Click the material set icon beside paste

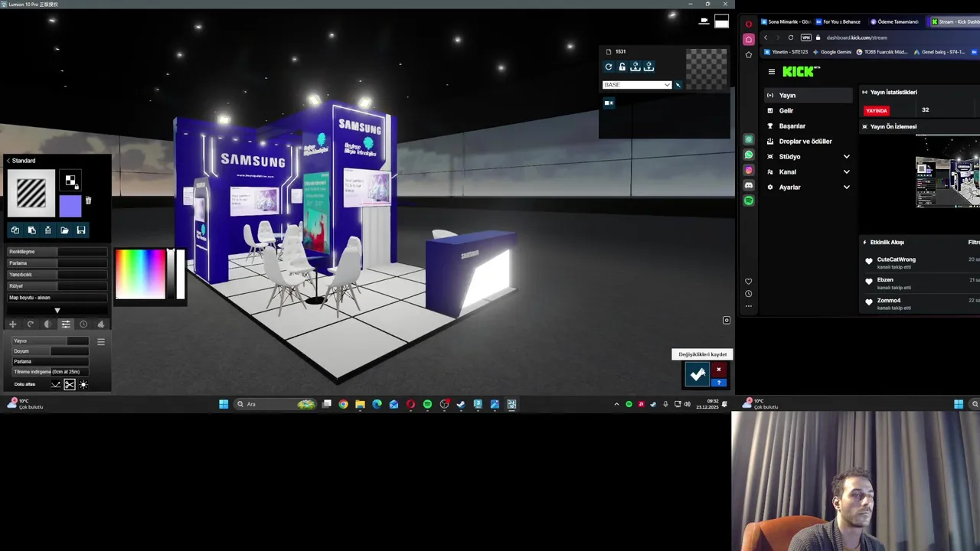tap(48, 230)
